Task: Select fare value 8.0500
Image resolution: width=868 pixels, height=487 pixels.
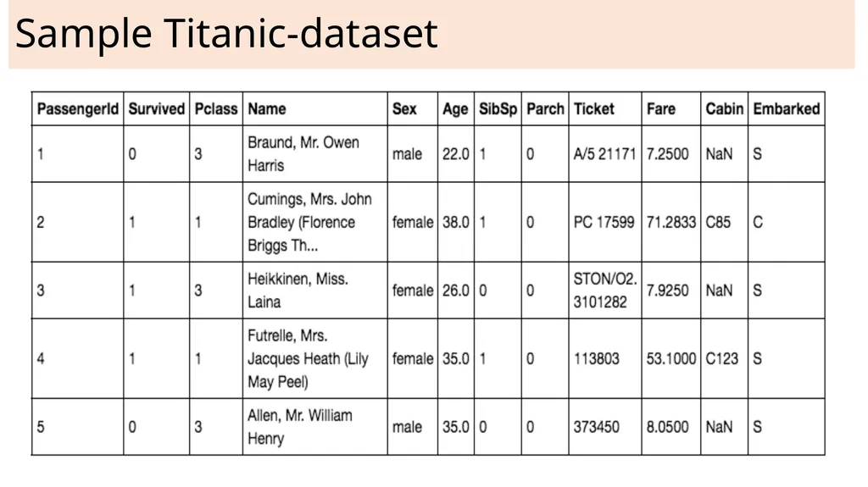Action: pyautogui.click(x=668, y=427)
